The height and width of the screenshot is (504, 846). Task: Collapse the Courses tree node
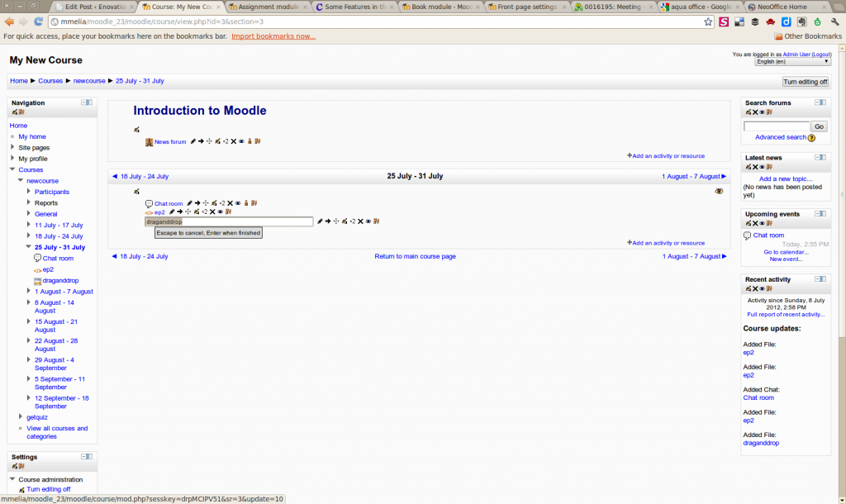coord(12,169)
